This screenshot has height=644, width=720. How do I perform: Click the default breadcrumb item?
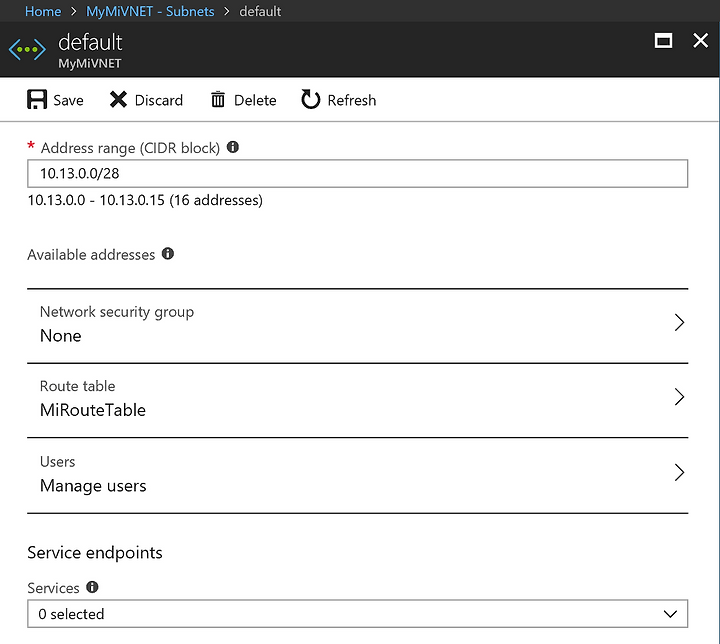260,11
